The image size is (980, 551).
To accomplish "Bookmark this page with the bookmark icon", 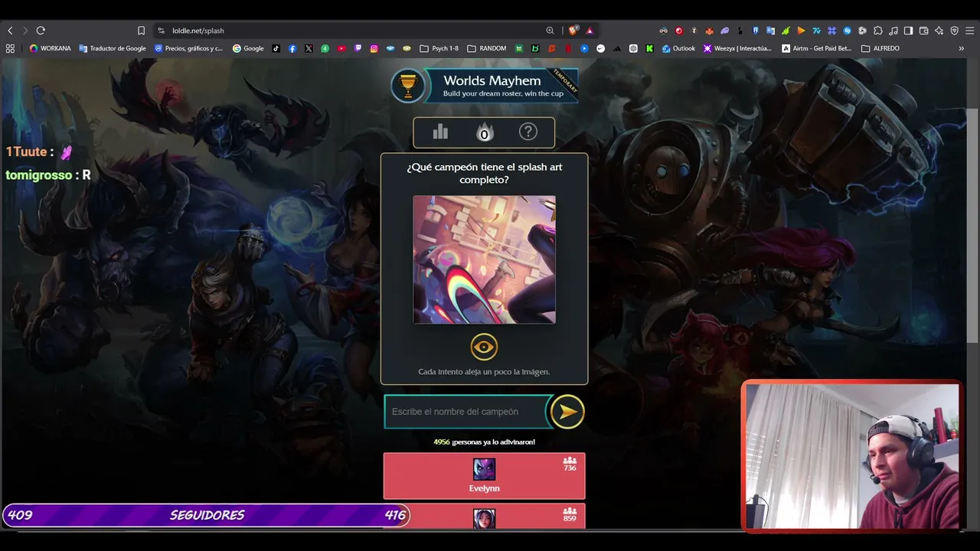I will tap(141, 31).
